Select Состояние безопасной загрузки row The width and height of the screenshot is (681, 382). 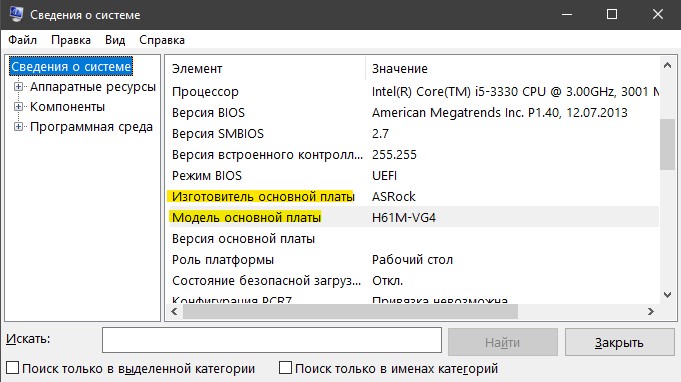(x=413, y=280)
